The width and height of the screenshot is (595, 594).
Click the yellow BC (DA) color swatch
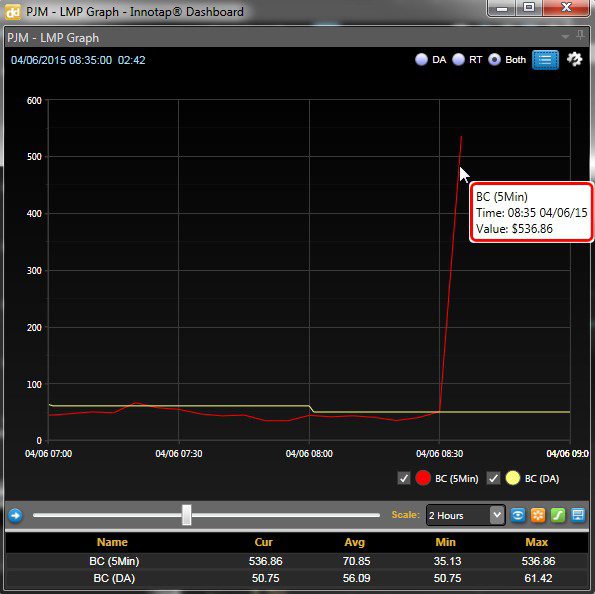coord(512,478)
